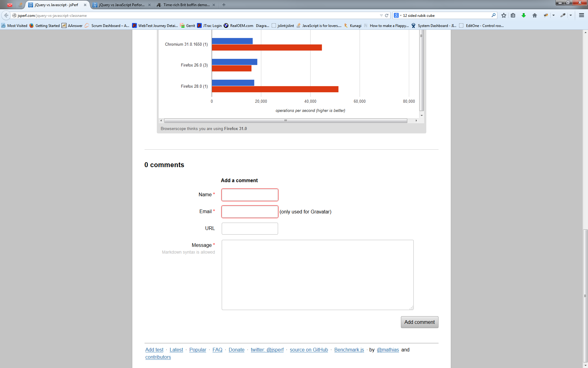Click the Name input field
The height and width of the screenshot is (368, 588).
(250, 195)
